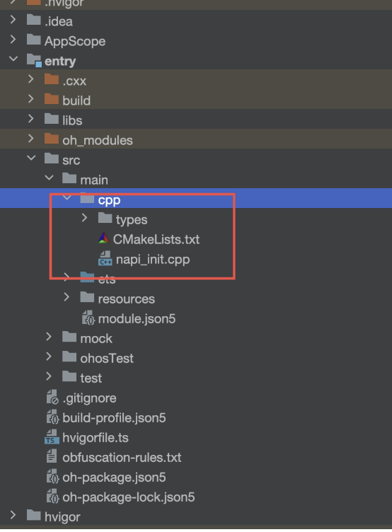Click the obfuscation-rules.txt text file icon
Image resolution: width=392 pixels, height=532 pixels.
(52, 457)
